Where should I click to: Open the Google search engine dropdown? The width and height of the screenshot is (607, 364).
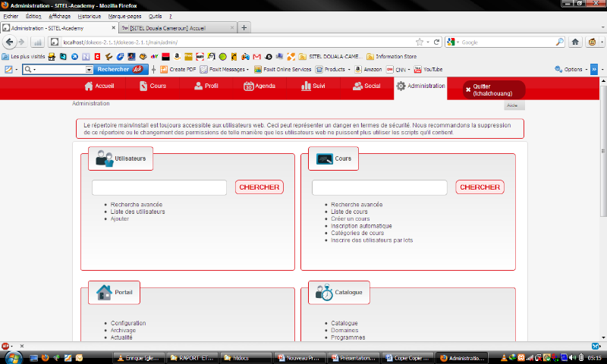(452, 42)
